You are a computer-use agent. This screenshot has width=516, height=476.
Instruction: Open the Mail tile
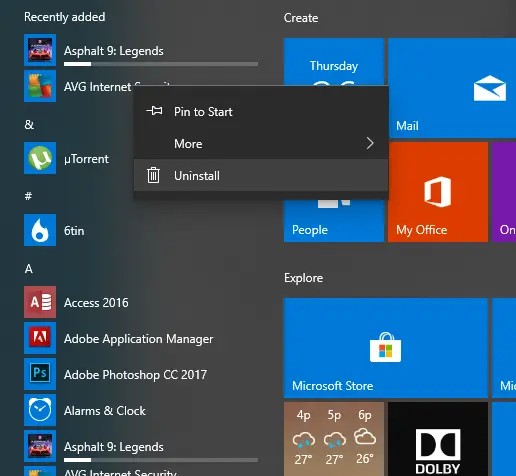click(452, 88)
